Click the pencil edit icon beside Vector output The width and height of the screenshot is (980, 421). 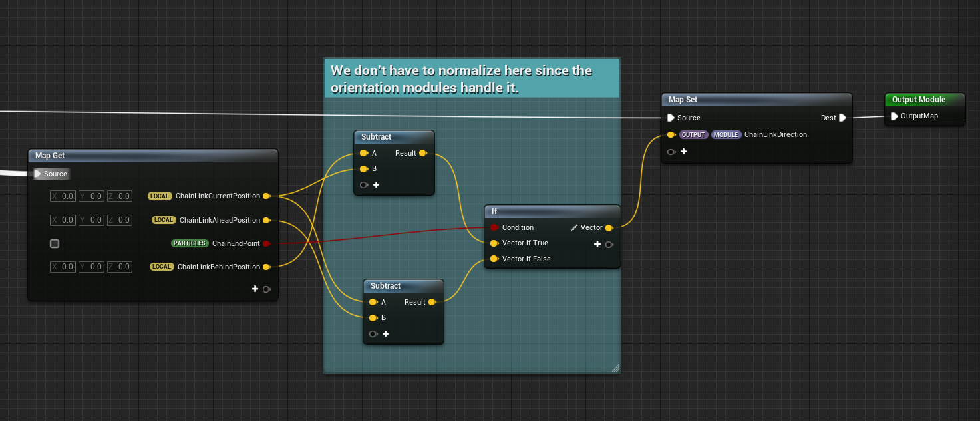573,227
